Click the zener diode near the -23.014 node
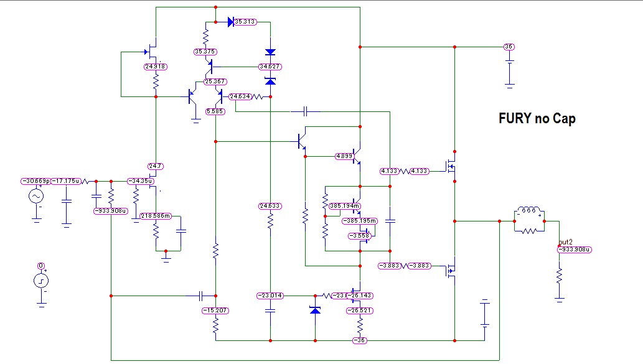 pyautogui.click(x=315, y=310)
